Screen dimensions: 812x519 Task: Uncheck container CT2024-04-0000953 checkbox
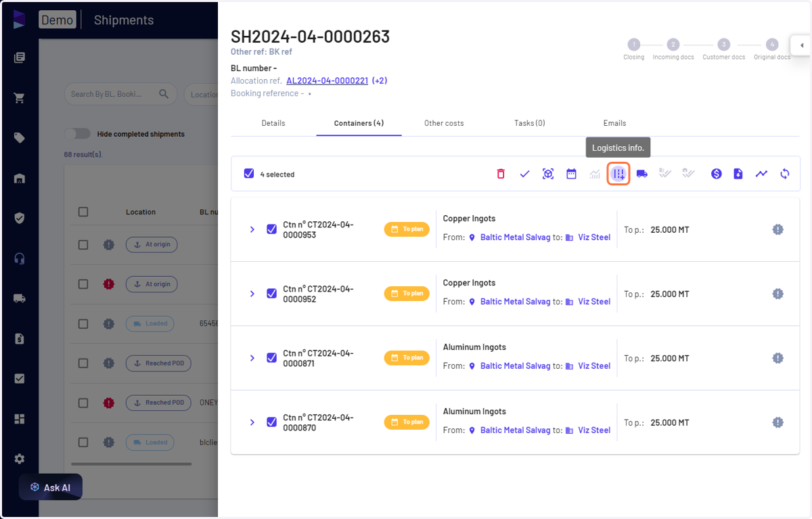click(x=271, y=229)
